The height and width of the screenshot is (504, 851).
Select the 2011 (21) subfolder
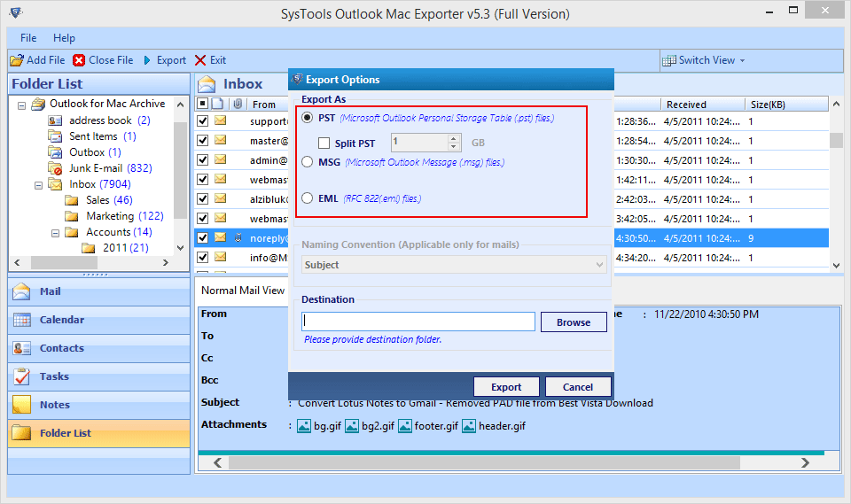(x=125, y=248)
